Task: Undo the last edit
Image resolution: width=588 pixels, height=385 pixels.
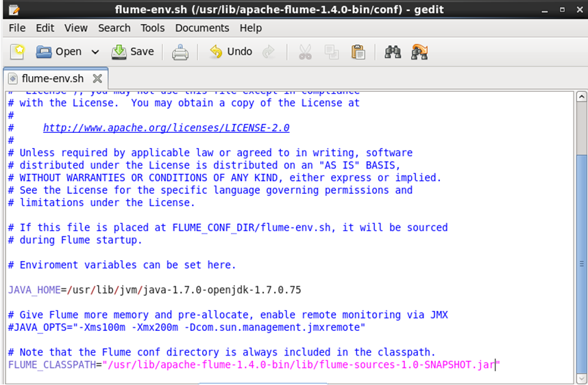Action: click(x=231, y=52)
